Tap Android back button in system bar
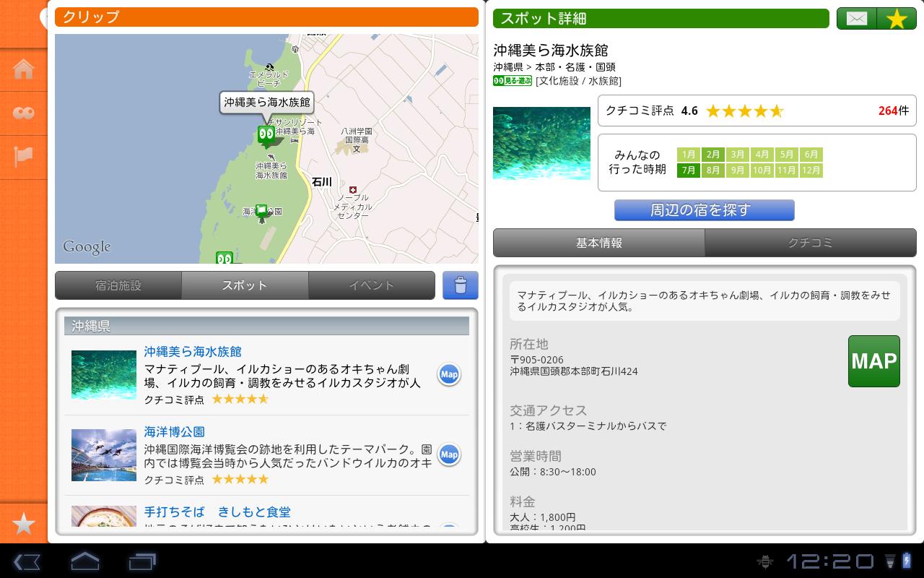This screenshot has width=924, height=578. (x=27, y=561)
